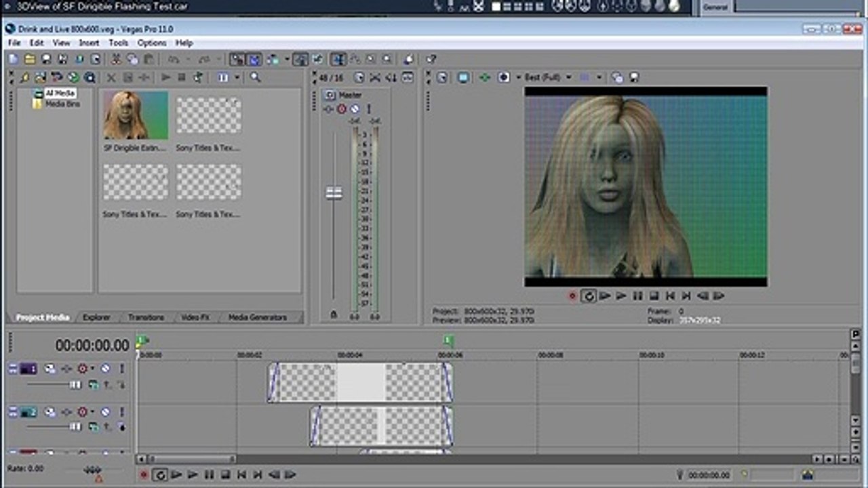Open the Insert menu
This screenshot has height=488, width=868.
(89, 42)
